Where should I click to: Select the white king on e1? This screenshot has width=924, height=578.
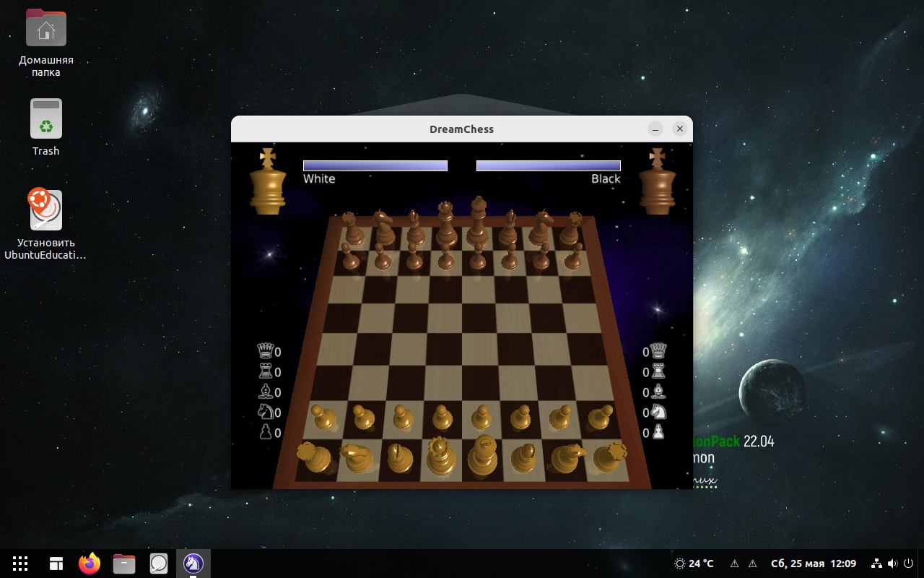pos(481,456)
